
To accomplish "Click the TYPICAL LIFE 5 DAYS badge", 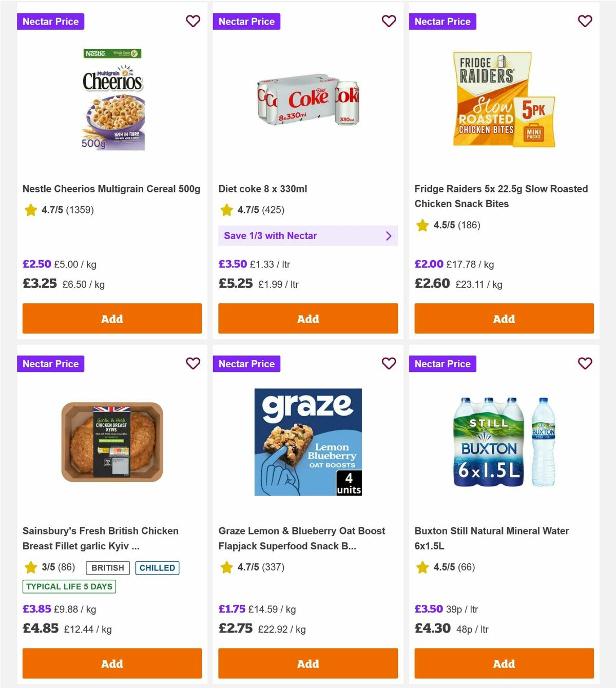I will [69, 586].
